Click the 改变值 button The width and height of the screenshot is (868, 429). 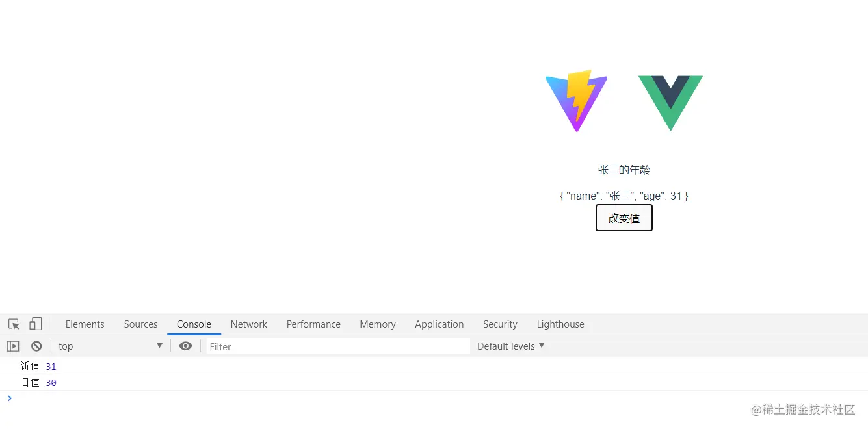624,218
